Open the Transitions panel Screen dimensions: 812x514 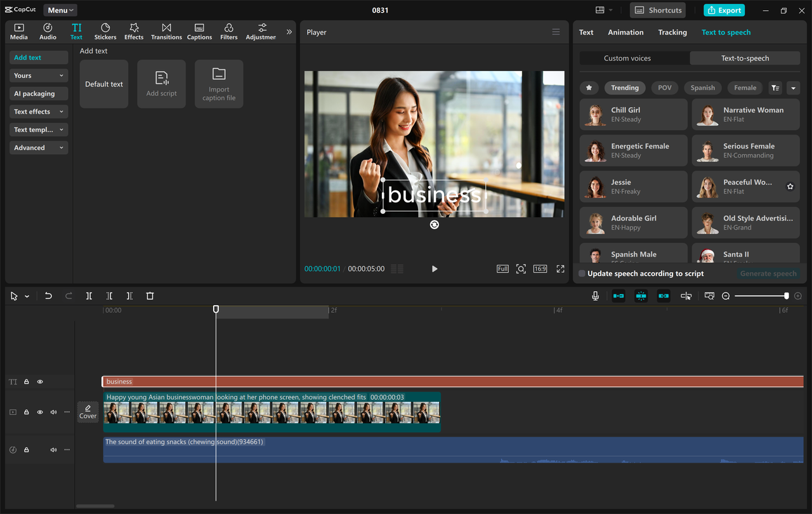pos(166,30)
